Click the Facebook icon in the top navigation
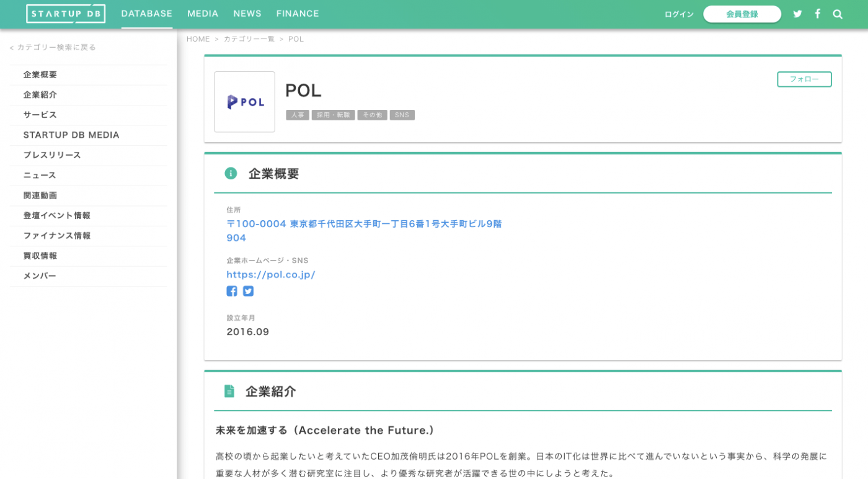Screen dimensions: 868x479 817,13
